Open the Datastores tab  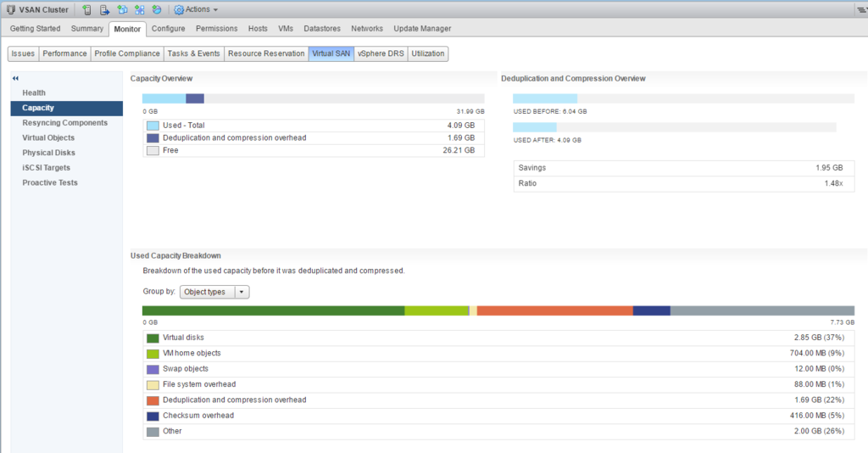322,29
